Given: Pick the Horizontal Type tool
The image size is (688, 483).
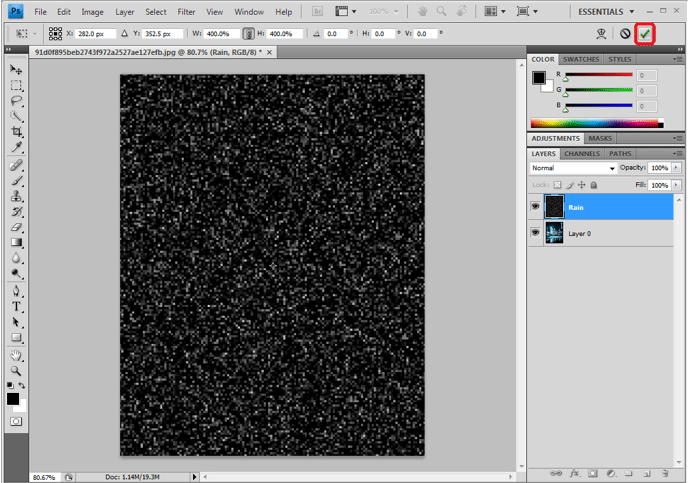Looking at the screenshot, I should [17, 307].
